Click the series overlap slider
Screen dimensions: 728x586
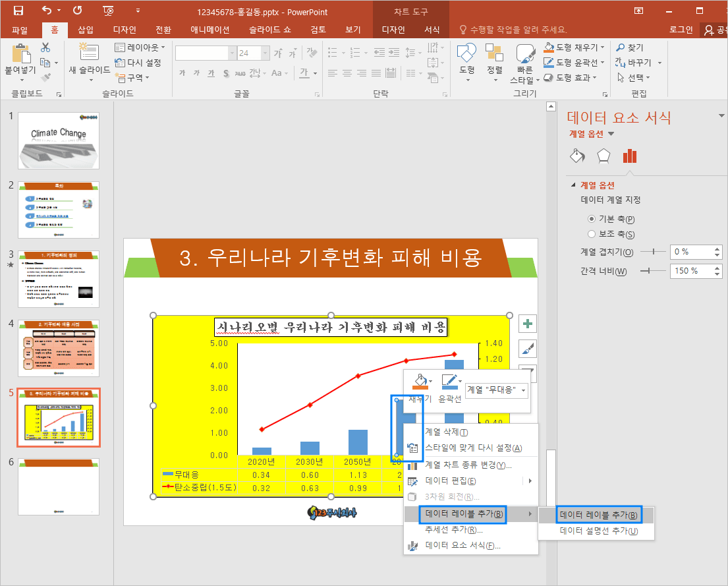point(653,251)
